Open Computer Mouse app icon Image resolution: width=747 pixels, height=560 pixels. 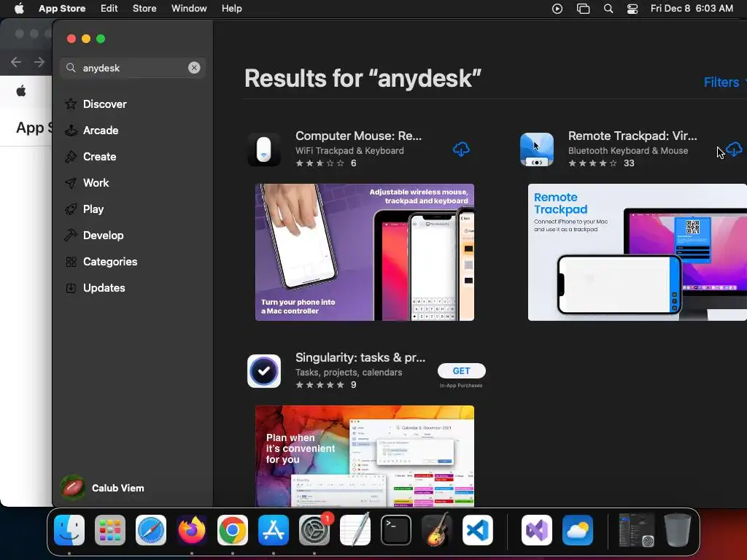click(x=264, y=149)
